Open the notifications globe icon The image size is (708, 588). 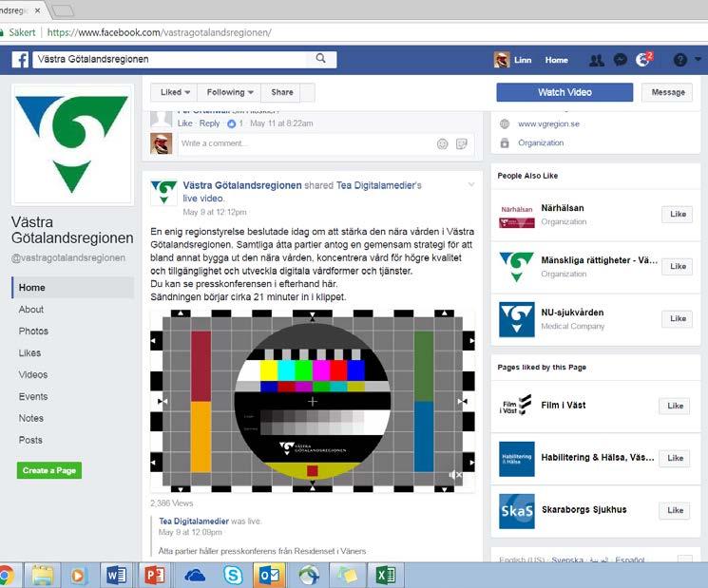643,60
